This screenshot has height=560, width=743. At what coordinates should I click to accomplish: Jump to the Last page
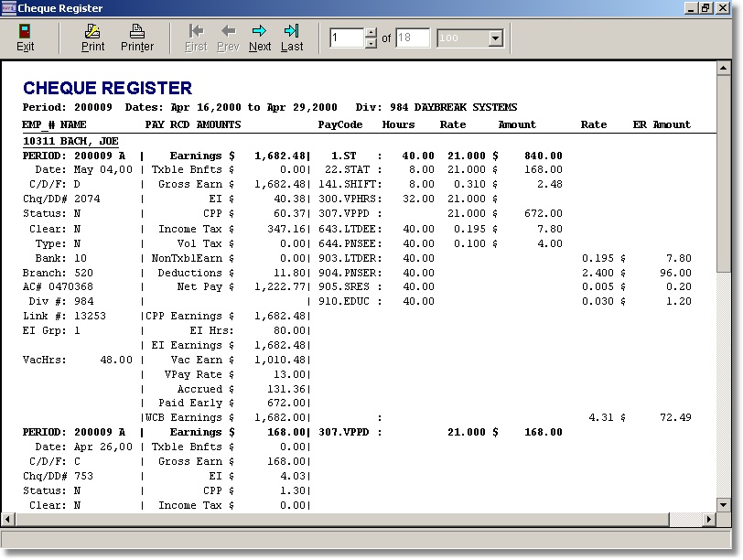click(292, 32)
